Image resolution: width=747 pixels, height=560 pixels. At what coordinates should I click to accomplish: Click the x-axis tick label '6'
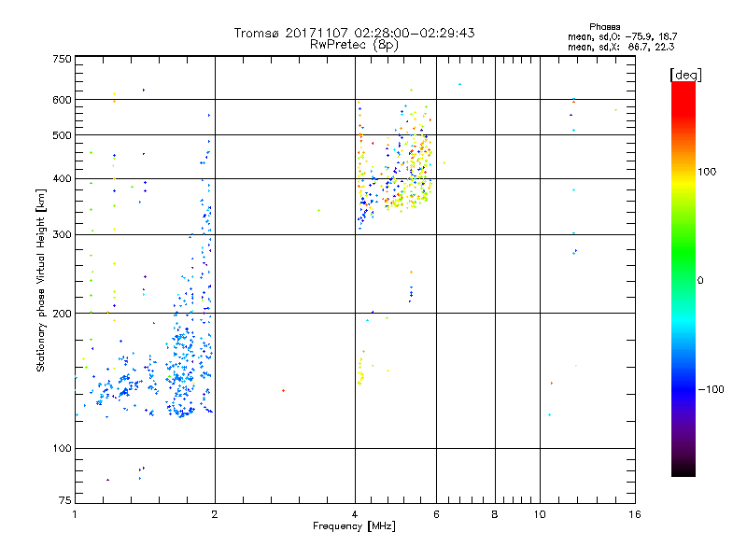(436, 514)
